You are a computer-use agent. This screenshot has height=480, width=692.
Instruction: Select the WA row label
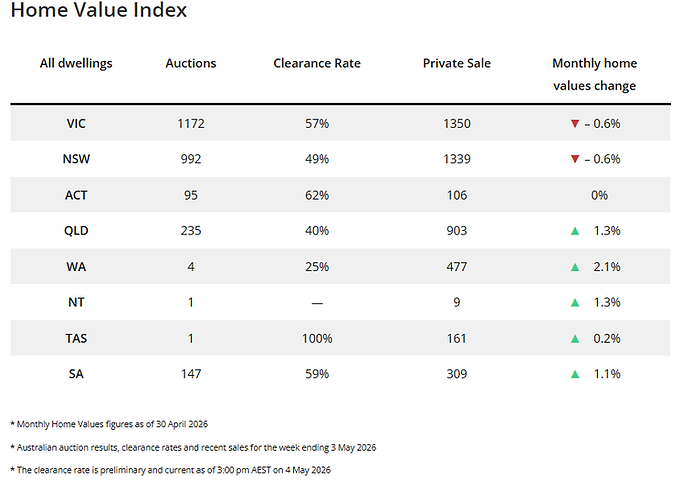[76, 267]
